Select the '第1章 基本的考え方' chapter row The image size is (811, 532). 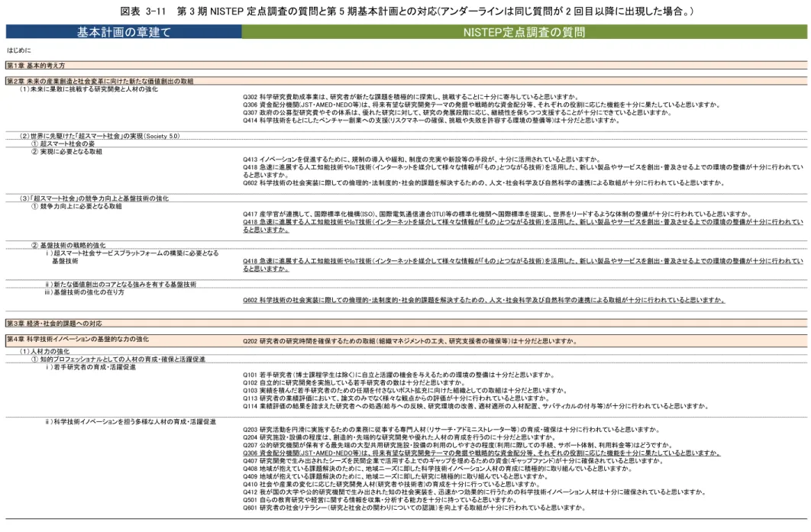(x=406, y=65)
